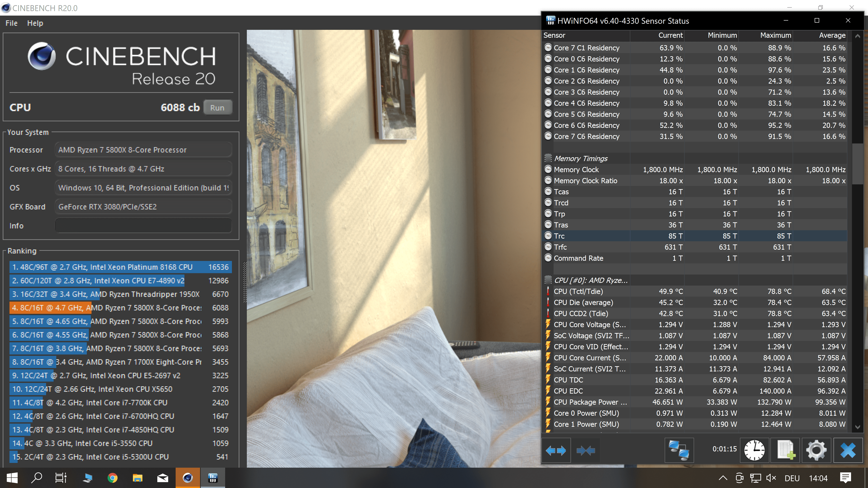Click the expand arrows icon in HWiNFO
Image resolution: width=868 pixels, height=488 pixels.
click(556, 450)
